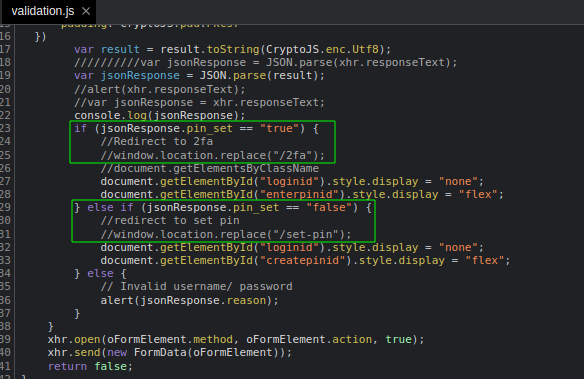Click '//var jsonResponse = xhr.responseText;' comment
584x379 pixels.
point(199,102)
